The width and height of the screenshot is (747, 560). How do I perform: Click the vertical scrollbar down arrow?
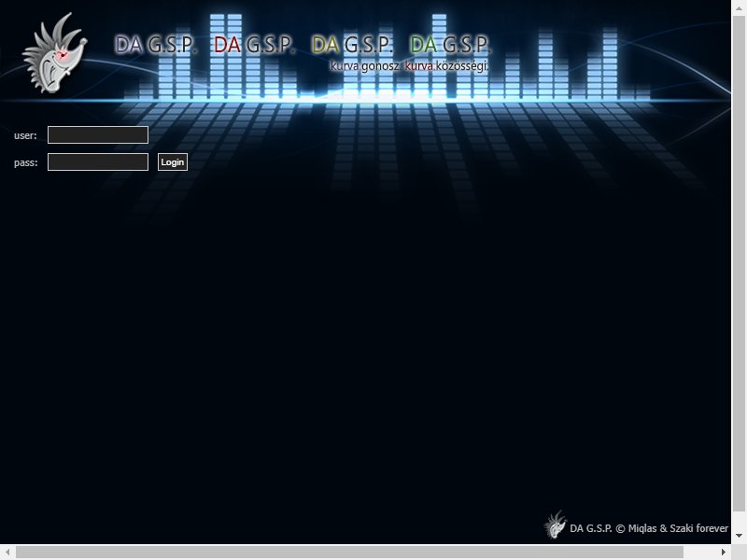tap(739, 536)
